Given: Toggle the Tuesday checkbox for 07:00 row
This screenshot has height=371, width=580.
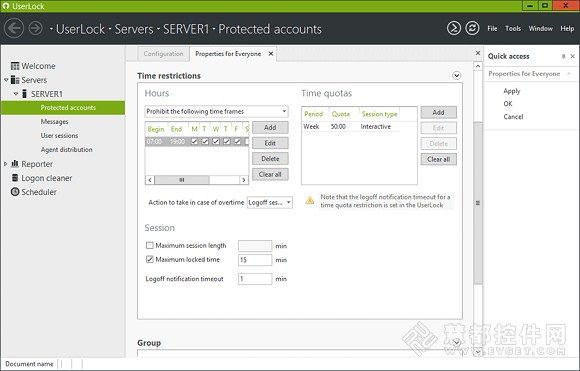Looking at the screenshot, I should 205,141.
